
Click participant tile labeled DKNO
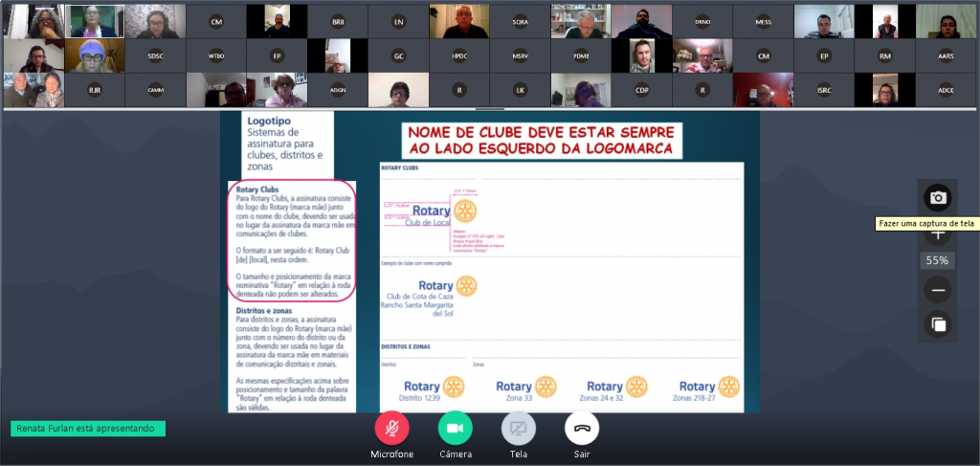pos(702,21)
